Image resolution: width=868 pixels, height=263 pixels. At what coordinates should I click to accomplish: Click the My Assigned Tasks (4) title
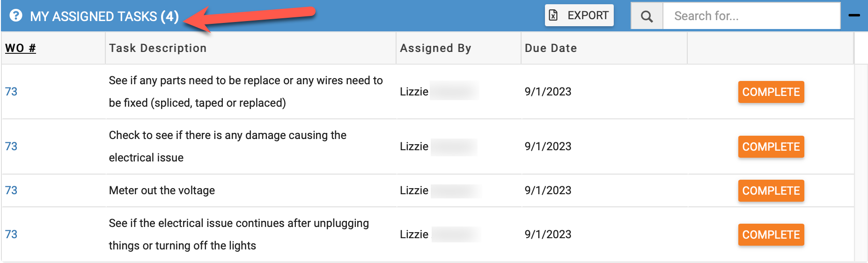104,16
